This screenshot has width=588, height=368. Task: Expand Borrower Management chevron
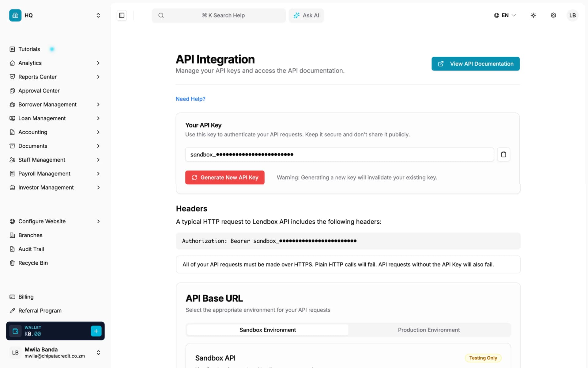(x=98, y=105)
